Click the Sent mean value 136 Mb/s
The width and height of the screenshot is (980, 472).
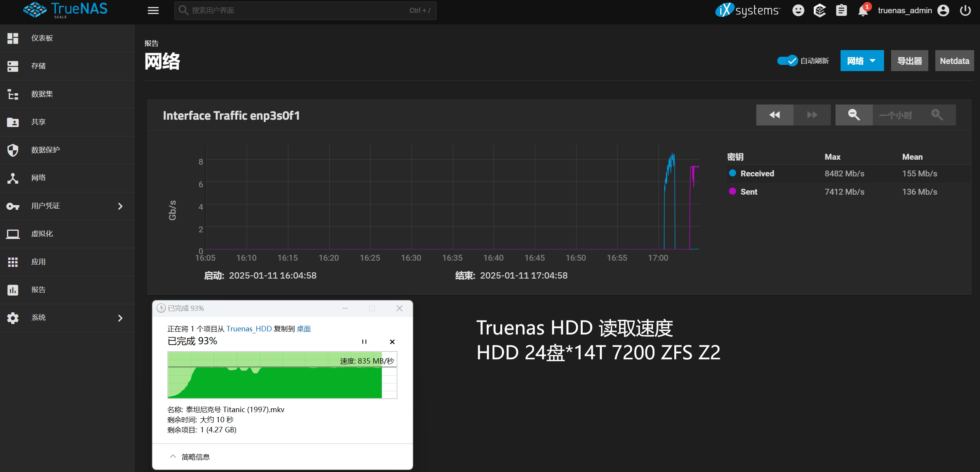click(919, 192)
